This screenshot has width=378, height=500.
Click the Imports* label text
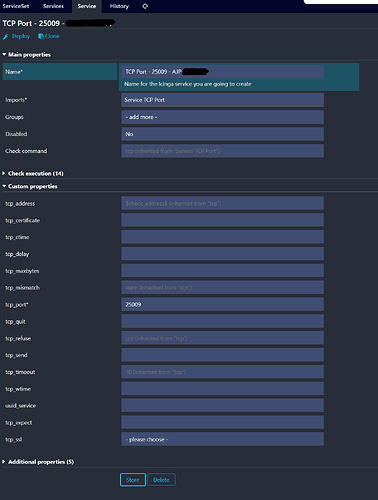pyautogui.click(x=16, y=100)
